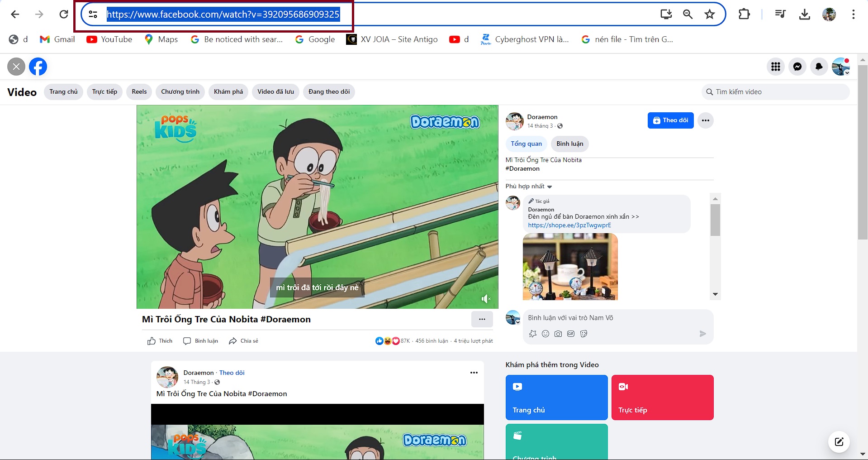Open the browser extensions puzzle icon
The image size is (868, 460).
744,14
